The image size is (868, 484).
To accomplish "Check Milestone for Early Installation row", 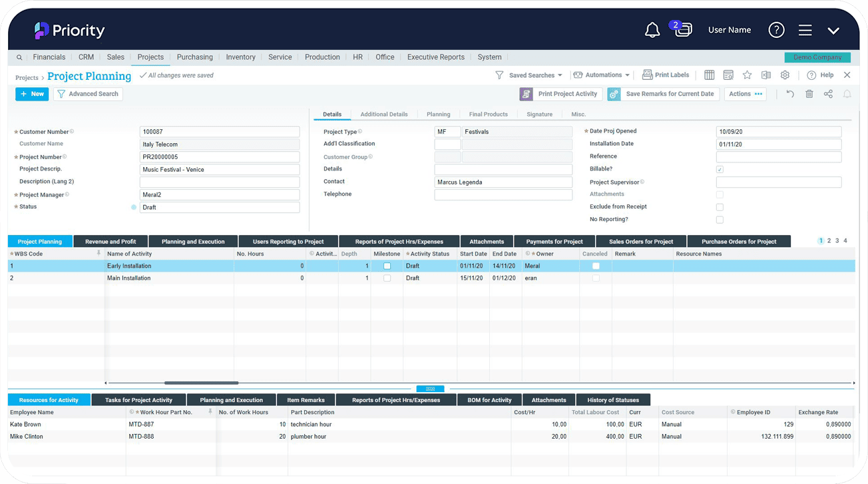I will pos(387,266).
